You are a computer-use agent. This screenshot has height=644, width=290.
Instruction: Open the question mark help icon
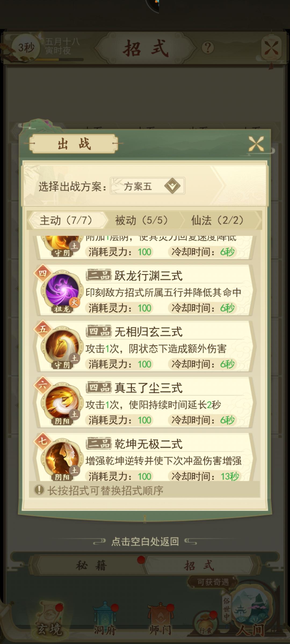[208, 48]
